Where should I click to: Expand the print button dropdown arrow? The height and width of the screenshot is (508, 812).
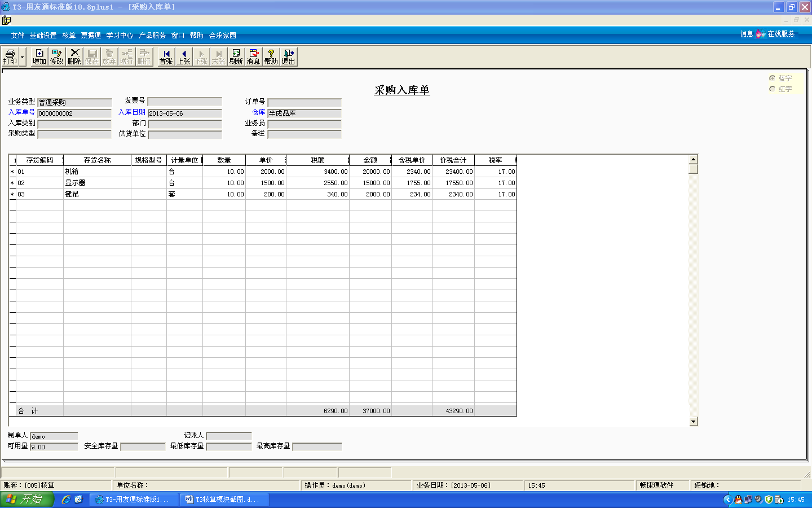tap(23, 57)
